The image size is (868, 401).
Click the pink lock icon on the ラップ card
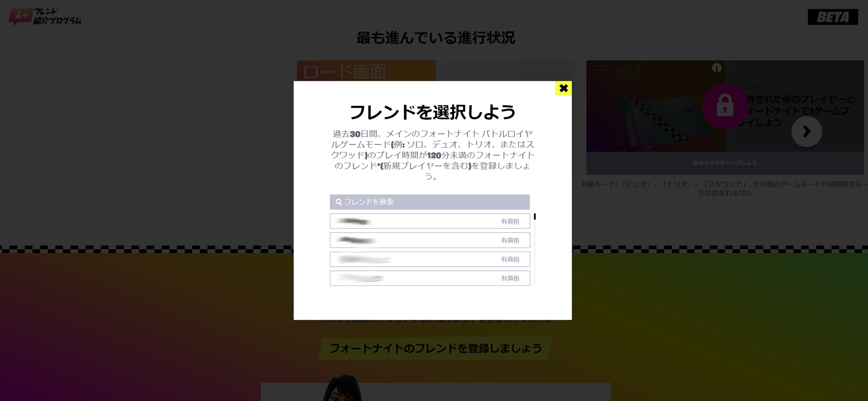(725, 106)
